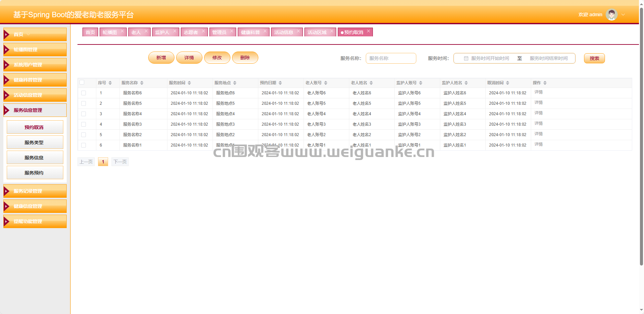Select the checkbox for row 服务名称3
The image size is (644, 314).
tap(84, 124)
